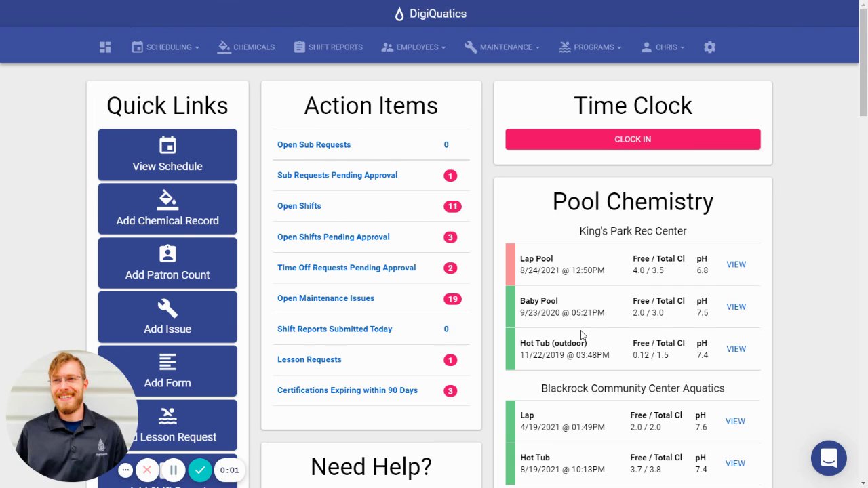The width and height of the screenshot is (868, 488).
Task: Finish recording with green checkmark
Action: [x=200, y=470]
